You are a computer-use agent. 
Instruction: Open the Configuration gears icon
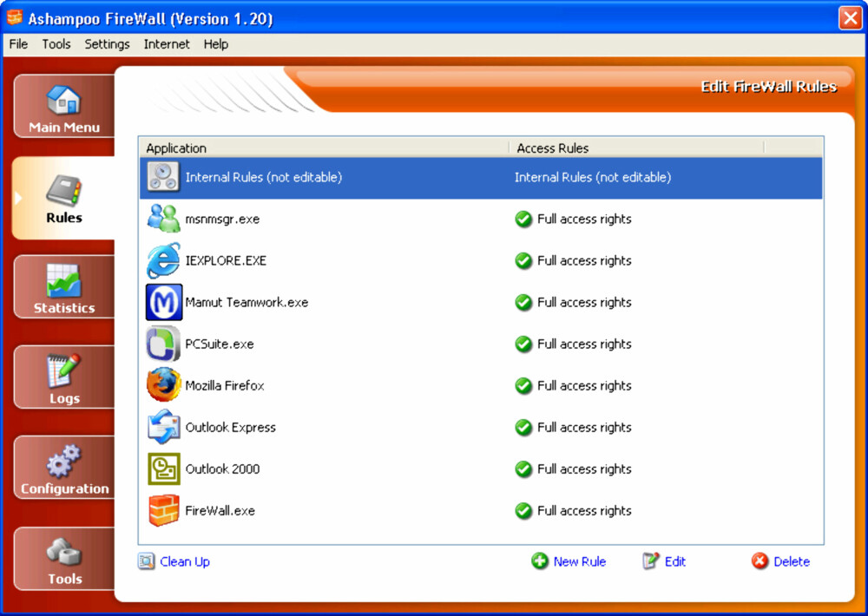(63, 461)
